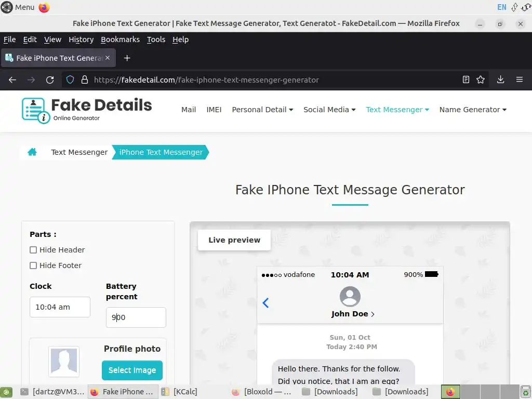
Task: Switch to the Bloxold taskbar item
Action: click(262, 392)
